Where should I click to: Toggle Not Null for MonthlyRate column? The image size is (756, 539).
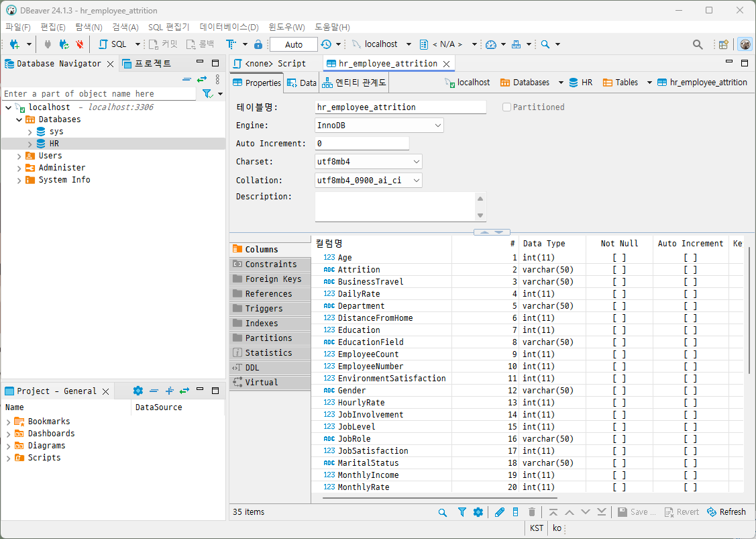tap(619, 487)
